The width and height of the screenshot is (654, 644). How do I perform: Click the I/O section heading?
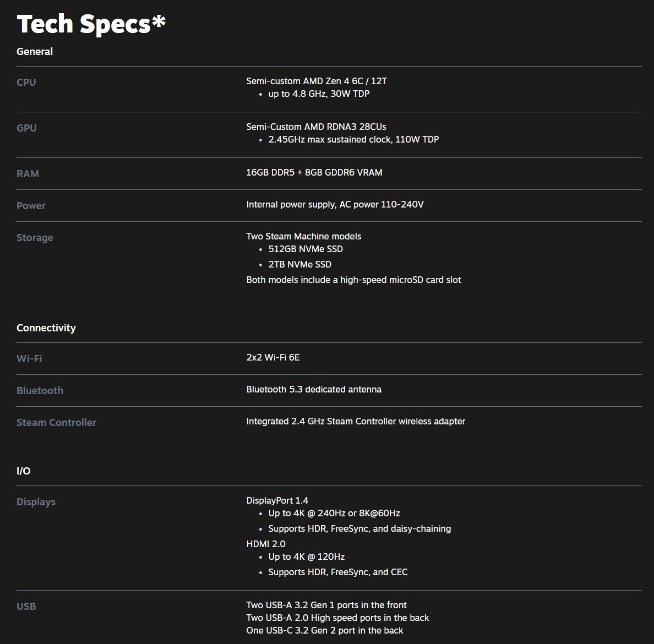[x=24, y=471]
